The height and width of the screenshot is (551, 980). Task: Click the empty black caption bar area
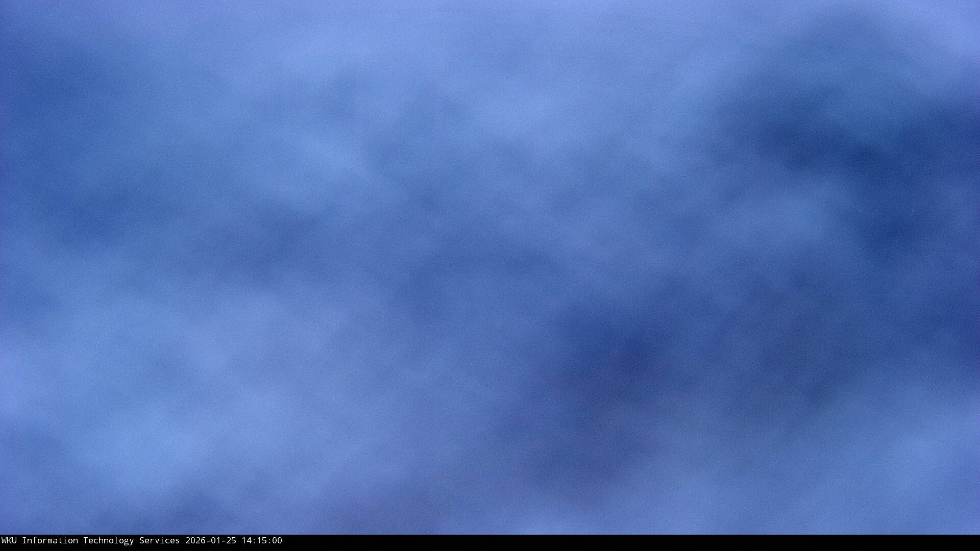[x=612, y=543]
